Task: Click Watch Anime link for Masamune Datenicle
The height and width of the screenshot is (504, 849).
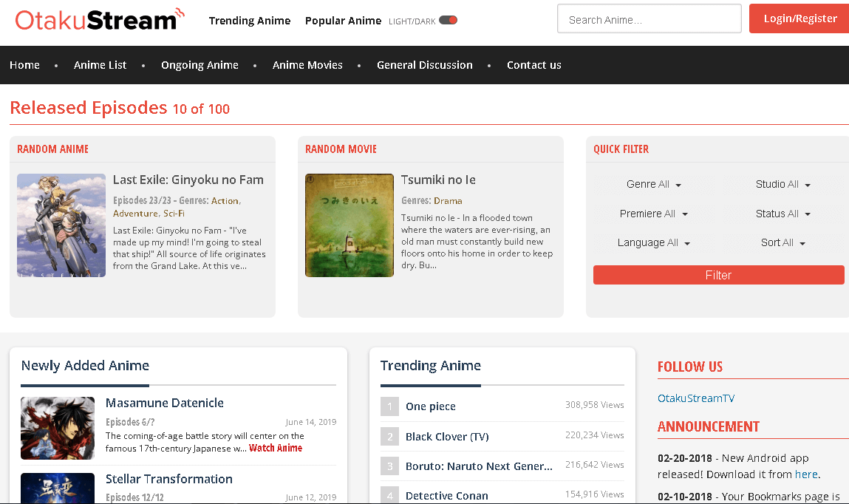Action: click(276, 448)
